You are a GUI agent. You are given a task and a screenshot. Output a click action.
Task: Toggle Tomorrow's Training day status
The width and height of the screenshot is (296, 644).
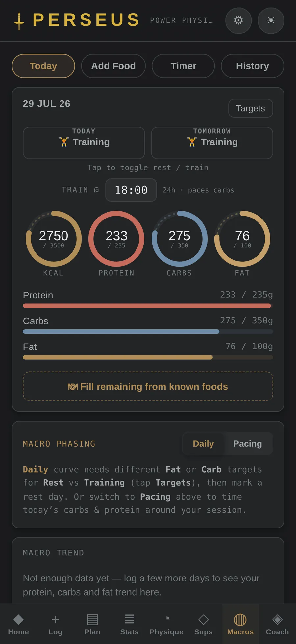pos(212,143)
